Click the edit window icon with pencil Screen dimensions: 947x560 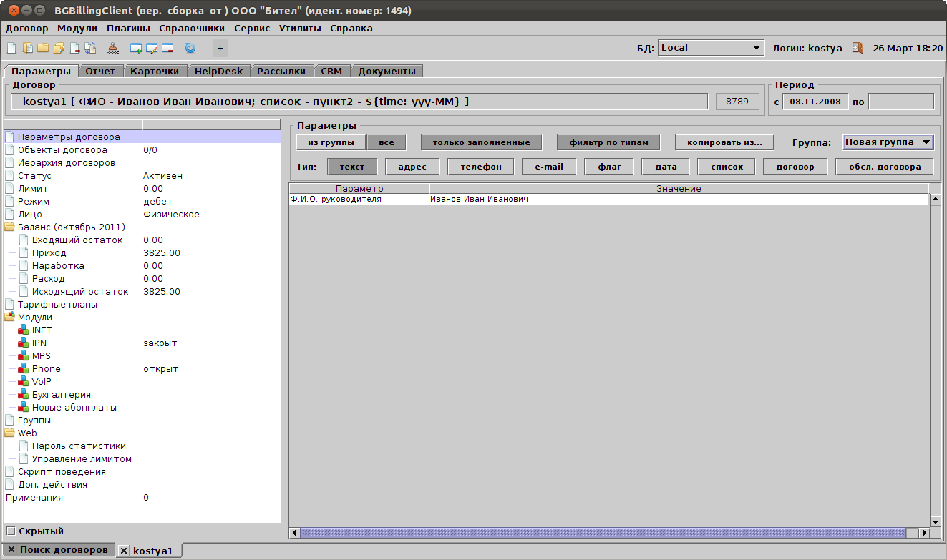point(152,49)
